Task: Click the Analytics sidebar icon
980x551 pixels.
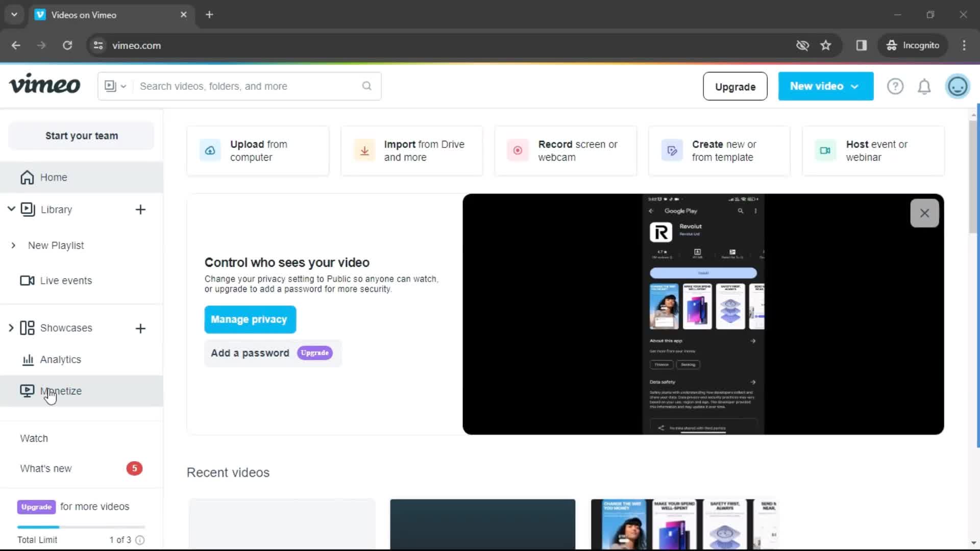Action: pyautogui.click(x=27, y=359)
